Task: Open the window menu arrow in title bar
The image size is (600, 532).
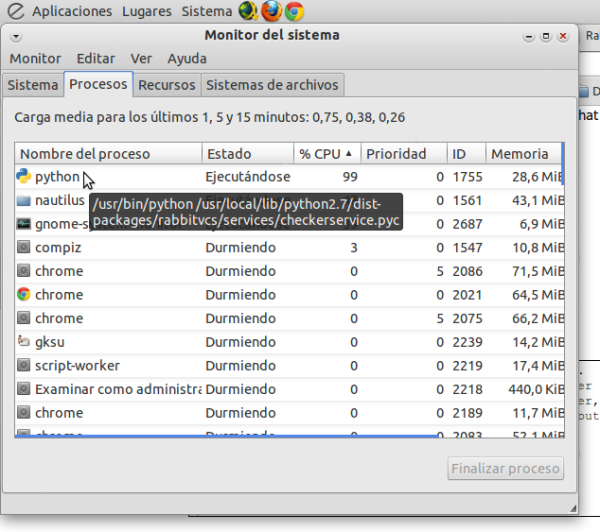Action: coord(16,36)
